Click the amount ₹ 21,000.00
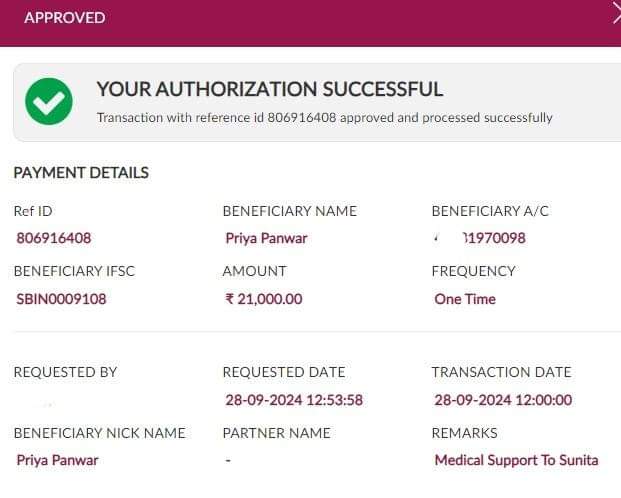 coord(264,299)
